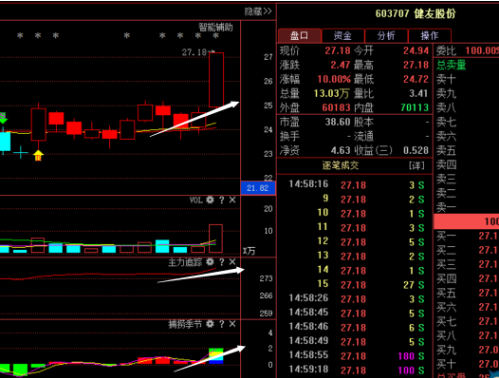This screenshot has height=378, width=499.
Task: Select the blue 21.82 price axis label
Action: pos(258,188)
